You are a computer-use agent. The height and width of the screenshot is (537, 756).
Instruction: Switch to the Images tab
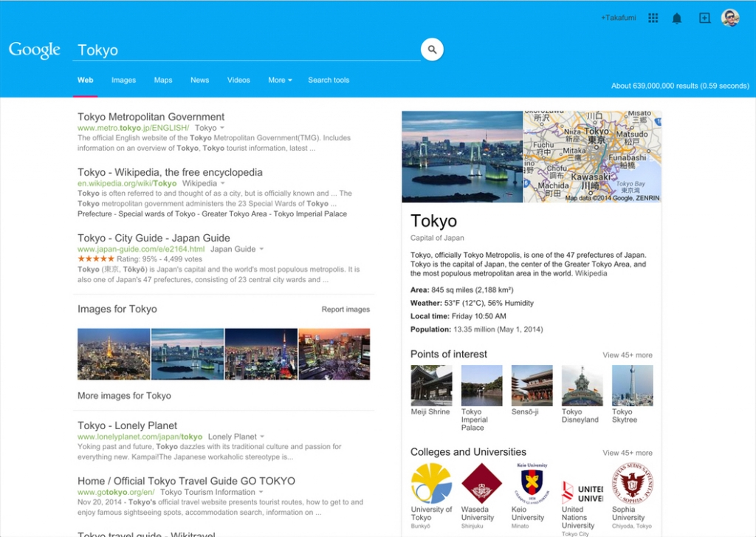point(123,80)
